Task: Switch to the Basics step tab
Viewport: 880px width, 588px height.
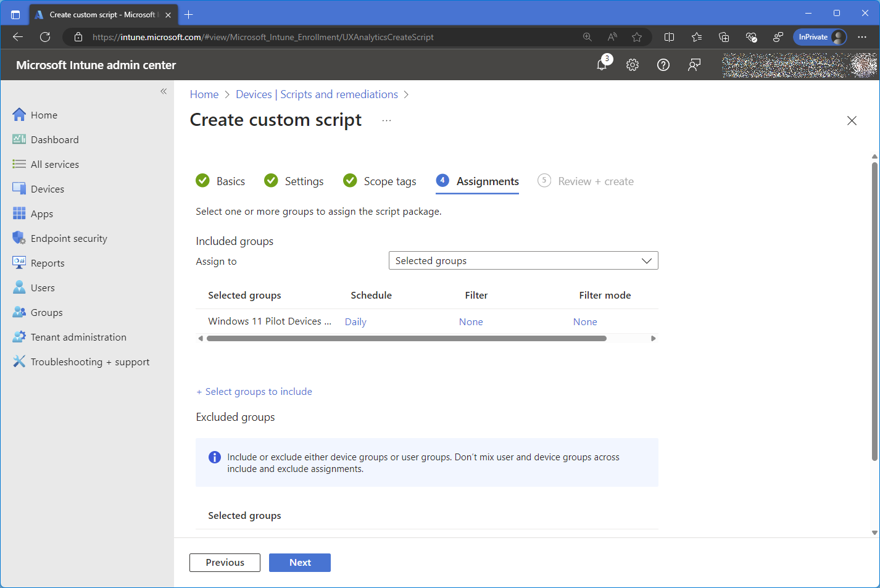Action: [x=230, y=181]
